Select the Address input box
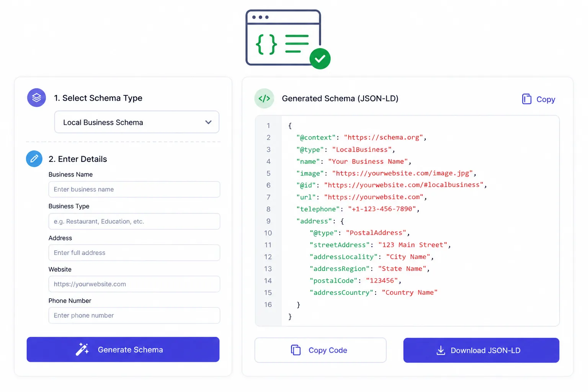588x392 pixels. pyautogui.click(x=134, y=253)
